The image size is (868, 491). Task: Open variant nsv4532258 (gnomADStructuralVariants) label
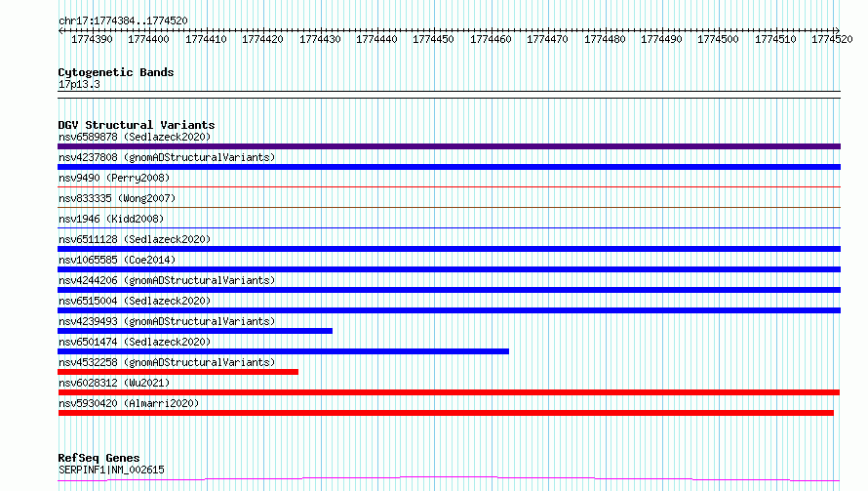[167, 362]
